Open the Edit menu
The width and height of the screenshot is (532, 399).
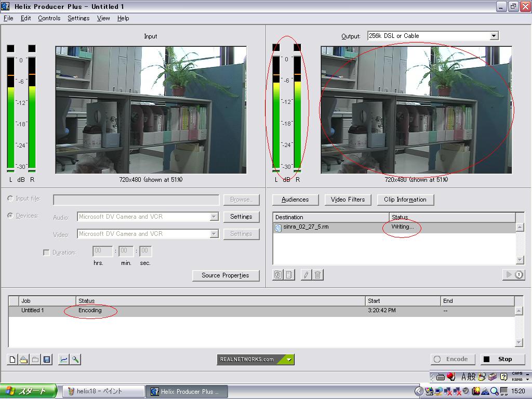click(26, 18)
